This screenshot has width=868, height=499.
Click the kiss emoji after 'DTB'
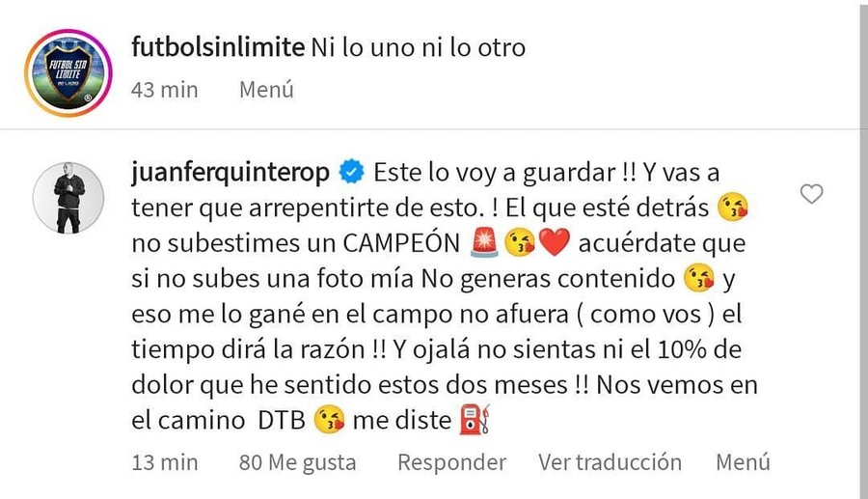click(x=334, y=420)
